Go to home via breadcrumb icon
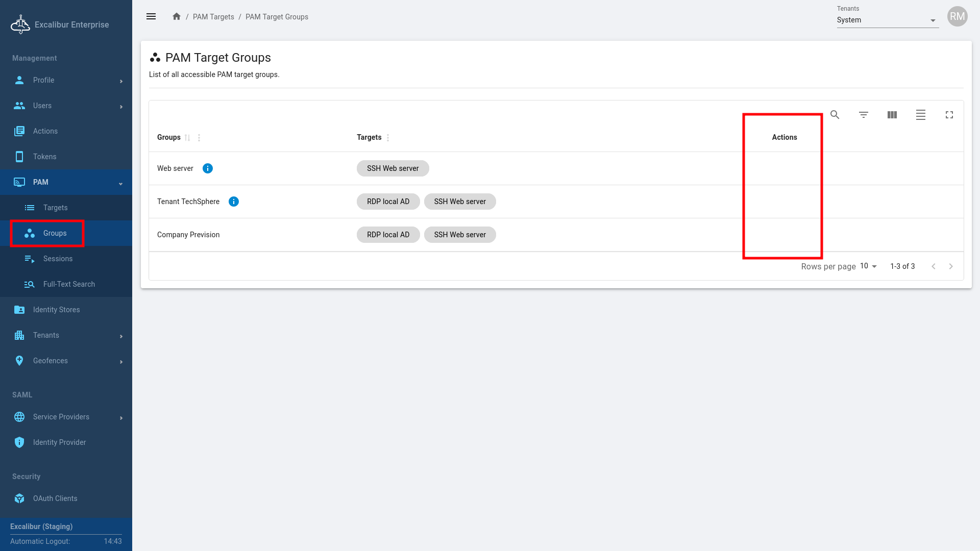The width and height of the screenshot is (980, 551). click(177, 17)
